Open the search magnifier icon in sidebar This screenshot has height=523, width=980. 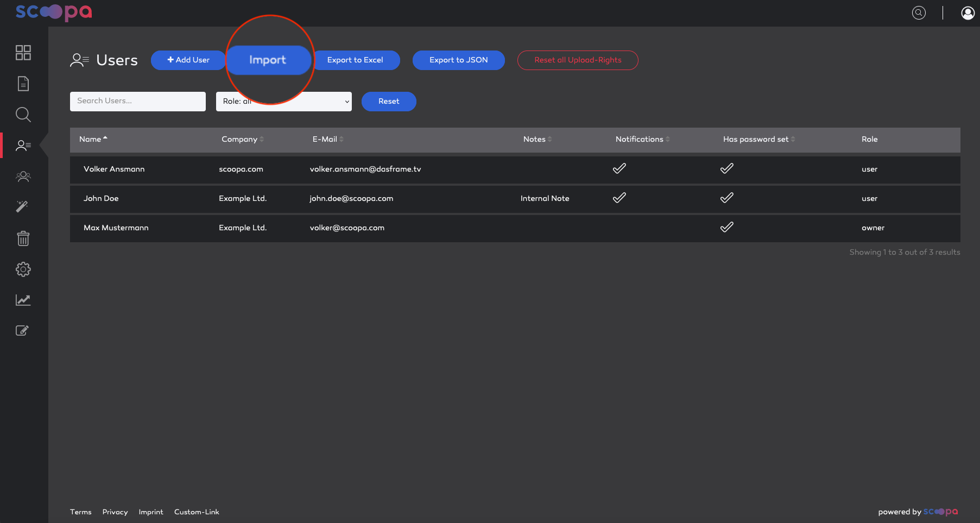[23, 115]
